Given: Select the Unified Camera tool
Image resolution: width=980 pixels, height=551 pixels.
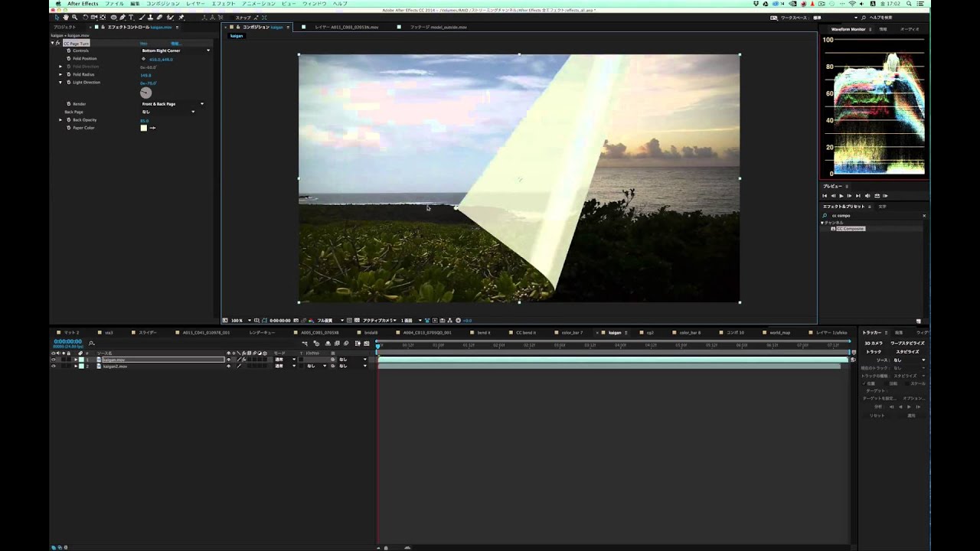Looking at the screenshot, I should click(93, 17).
